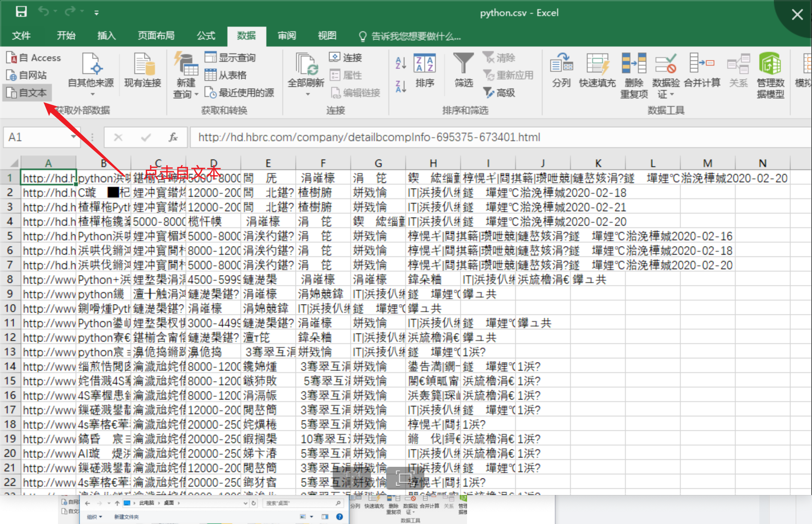Open the Customize Quick Access Toolbar dropdown
812x524 pixels.
97,13
